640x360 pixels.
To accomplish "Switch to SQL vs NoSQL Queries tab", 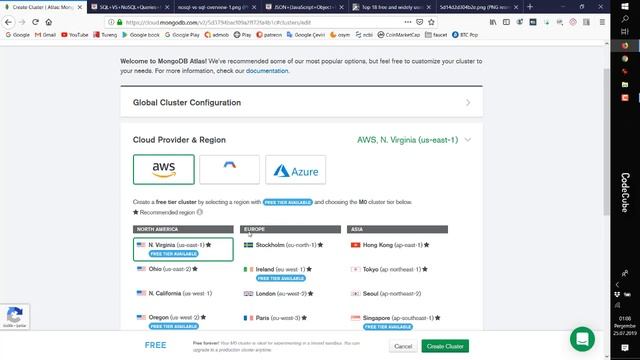I will (131, 7).
